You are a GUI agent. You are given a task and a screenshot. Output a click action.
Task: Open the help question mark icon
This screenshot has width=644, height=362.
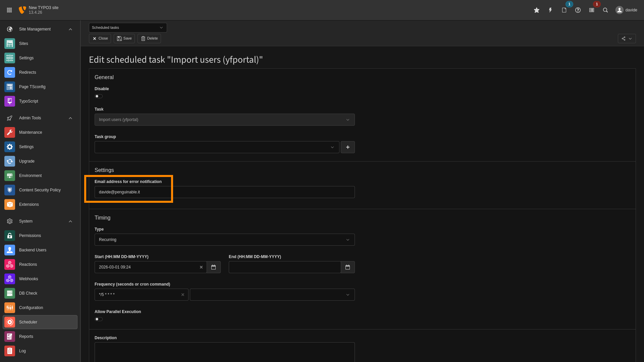tap(578, 10)
